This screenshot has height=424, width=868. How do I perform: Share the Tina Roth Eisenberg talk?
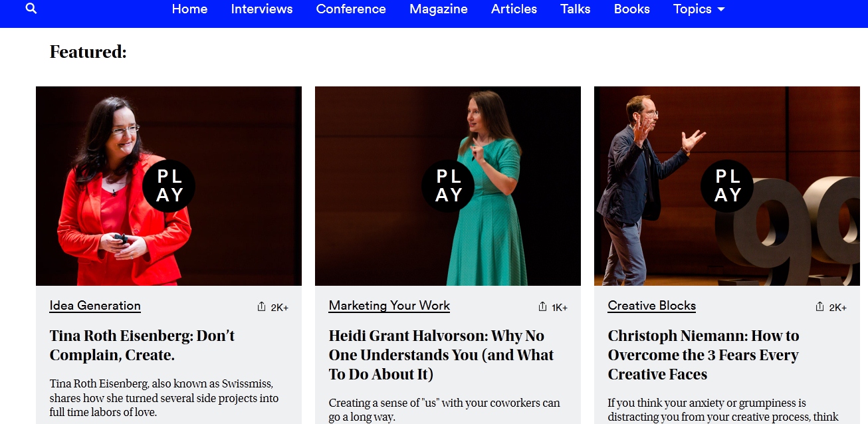272,307
